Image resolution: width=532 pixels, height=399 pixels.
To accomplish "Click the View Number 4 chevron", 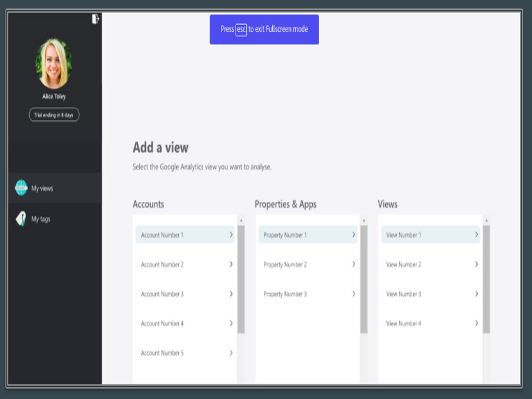I will pyautogui.click(x=476, y=323).
